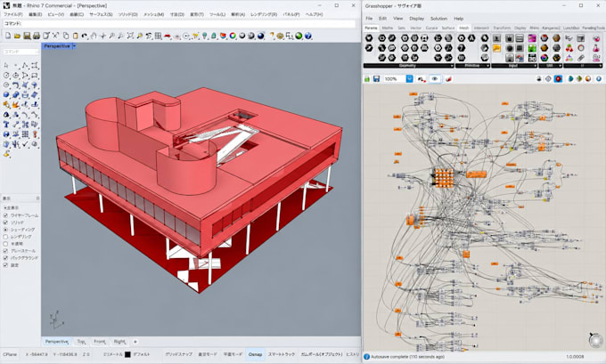Expand the Primitive group dropdown in Grasshopper
This screenshot has width=606, height=364.
coord(488,66)
